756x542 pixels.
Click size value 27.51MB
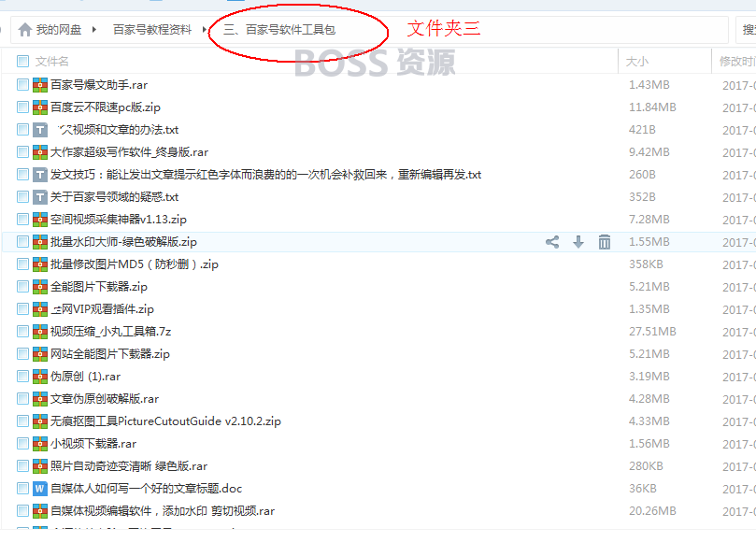tap(652, 332)
